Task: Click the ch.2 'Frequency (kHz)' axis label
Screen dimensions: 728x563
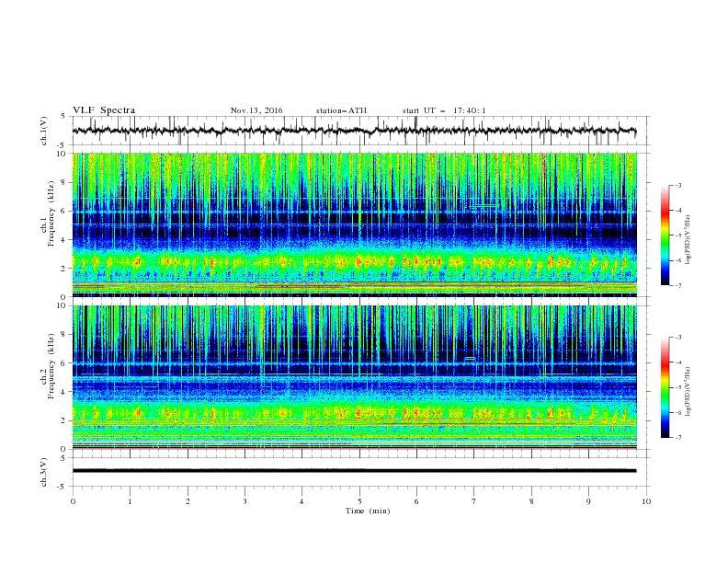Action: [x=51, y=366]
